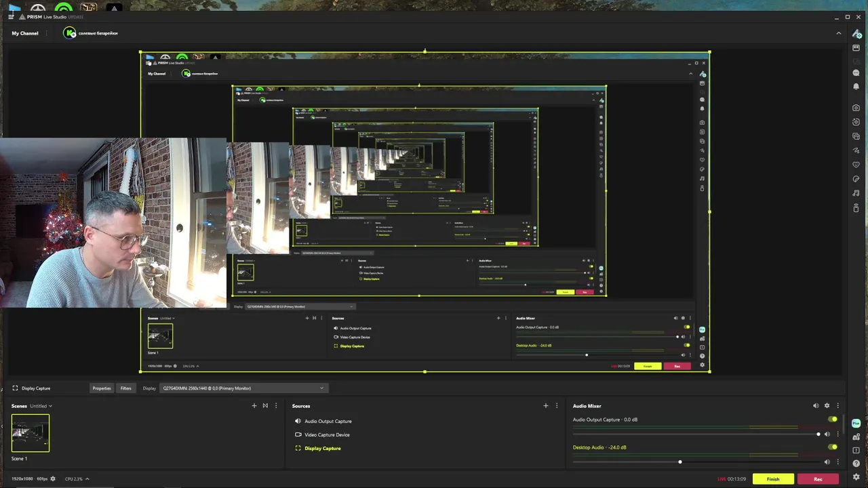The width and height of the screenshot is (868, 488).
Task: Open the help question mark icon
Action: pyautogui.click(x=856, y=464)
